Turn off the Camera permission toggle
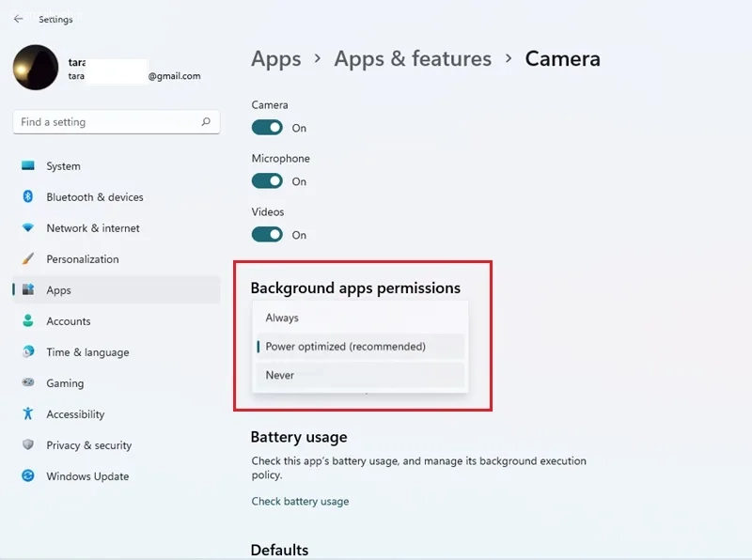 267,128
